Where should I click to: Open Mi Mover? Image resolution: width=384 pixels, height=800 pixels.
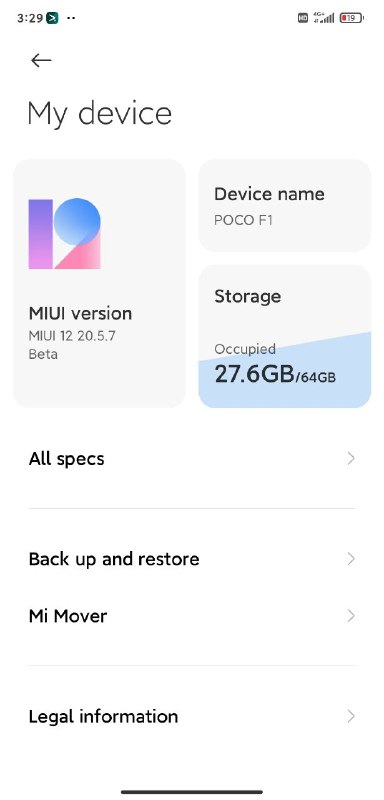192,616
